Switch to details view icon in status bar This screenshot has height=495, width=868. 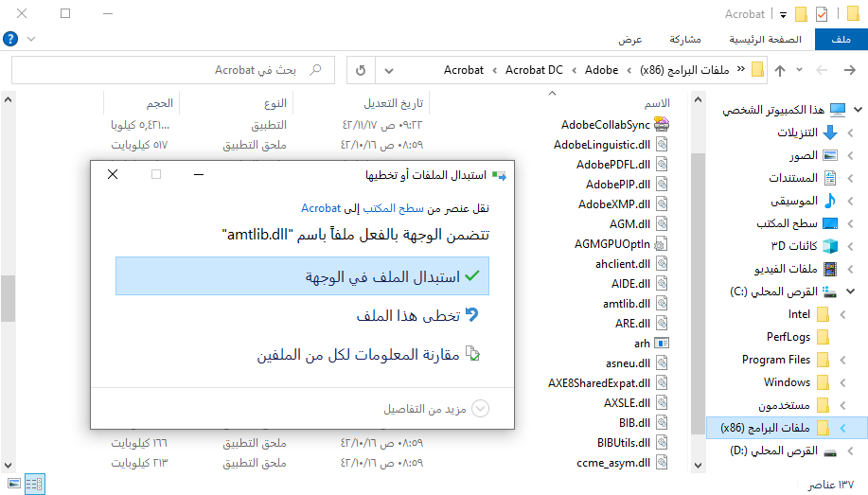tap(34, 484)
